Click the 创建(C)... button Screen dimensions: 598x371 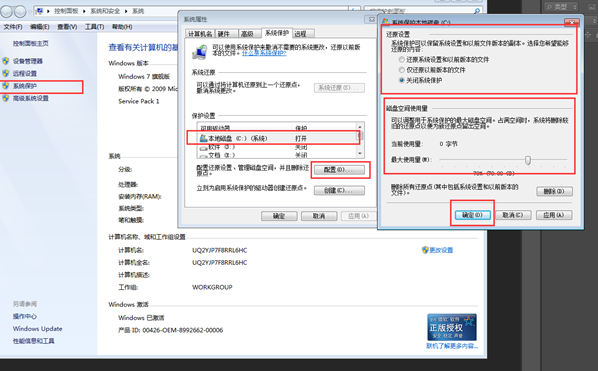tap(339, 190)
